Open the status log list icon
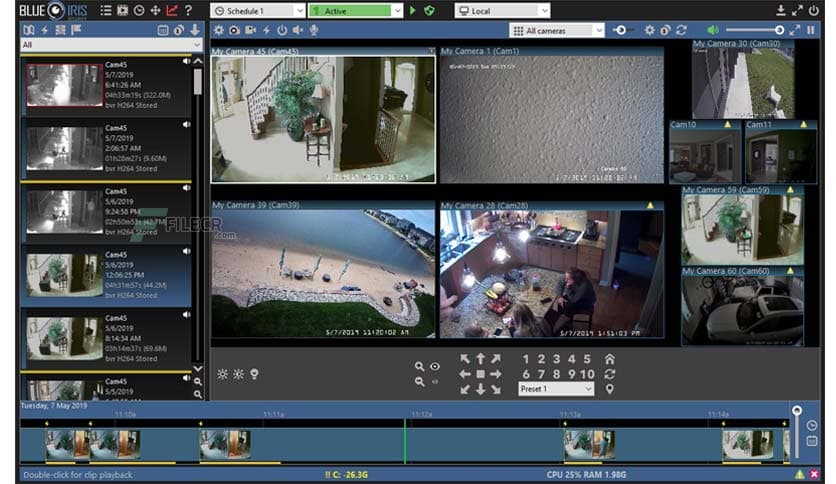 coord(106,10)
